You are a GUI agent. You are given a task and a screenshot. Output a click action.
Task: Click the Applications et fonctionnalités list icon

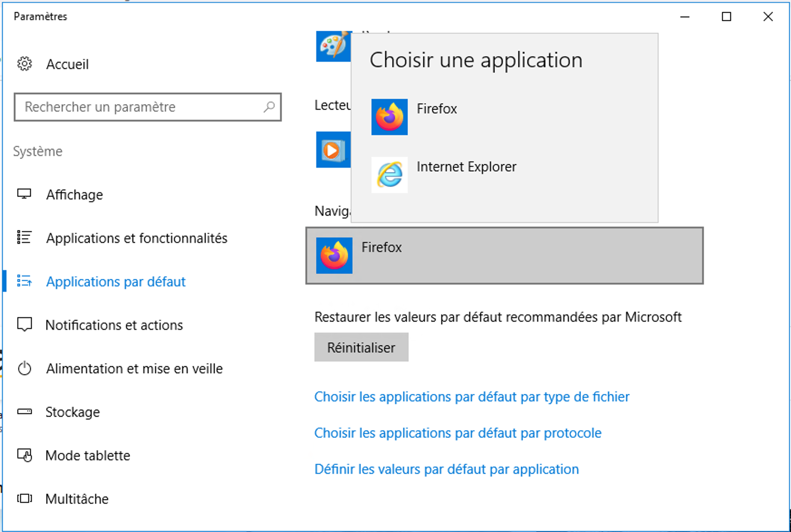pyautogui.click(x=24, y=237)
